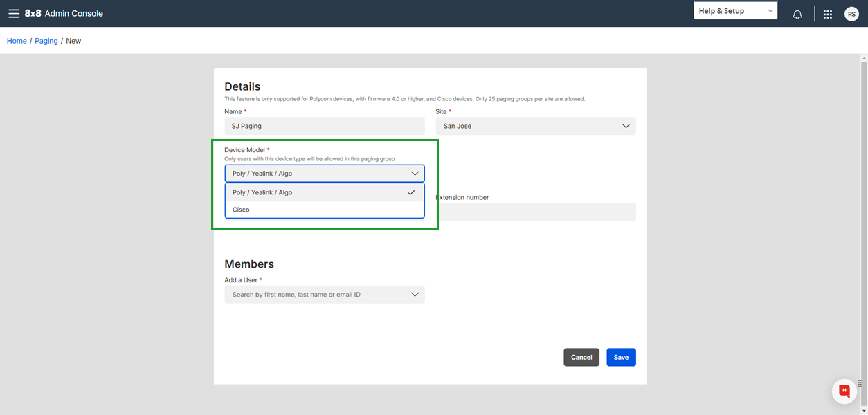Open the notifications bell
868x415 pixels.
click(797, 14)
